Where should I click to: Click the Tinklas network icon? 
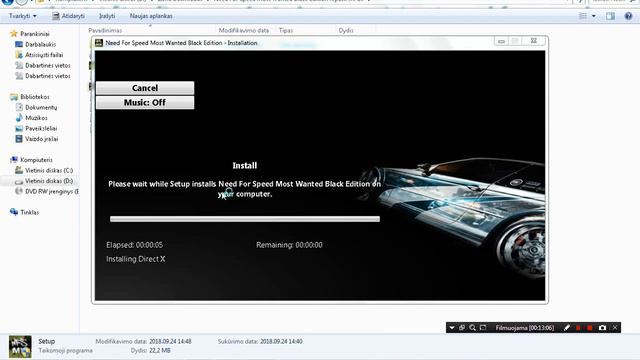pos(14,212)
